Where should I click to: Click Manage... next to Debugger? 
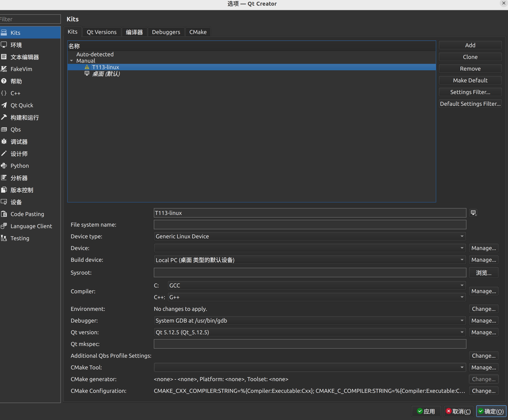click(x=484, y=320)
